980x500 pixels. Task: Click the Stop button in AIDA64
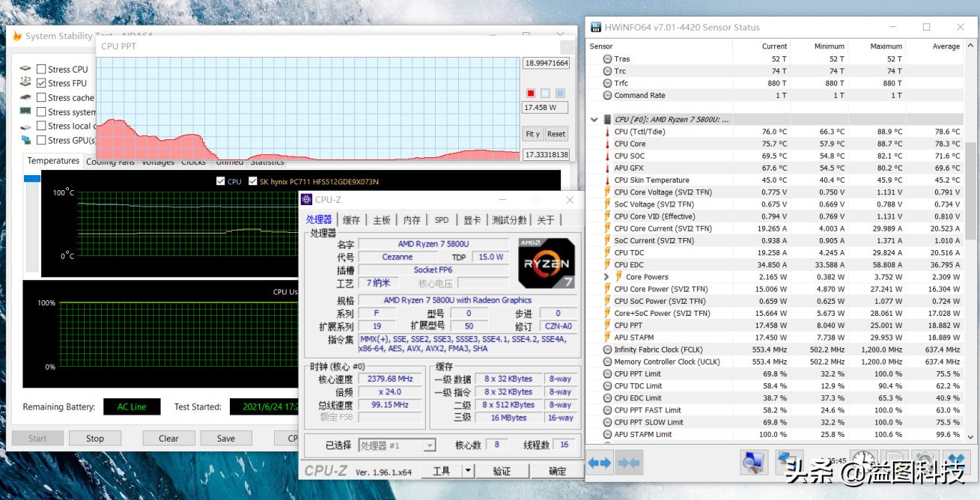95,439
